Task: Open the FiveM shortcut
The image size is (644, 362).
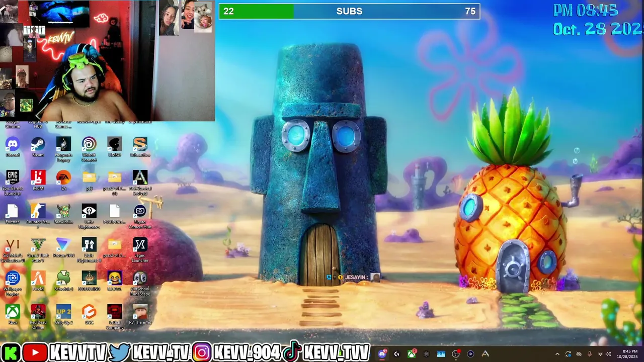Action: point(38,282)
